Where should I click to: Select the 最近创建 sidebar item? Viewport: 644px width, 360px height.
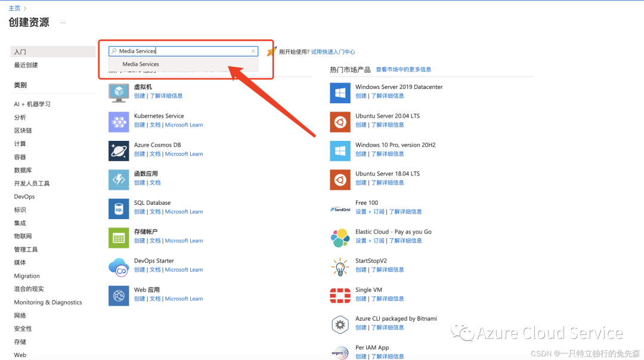26,65
